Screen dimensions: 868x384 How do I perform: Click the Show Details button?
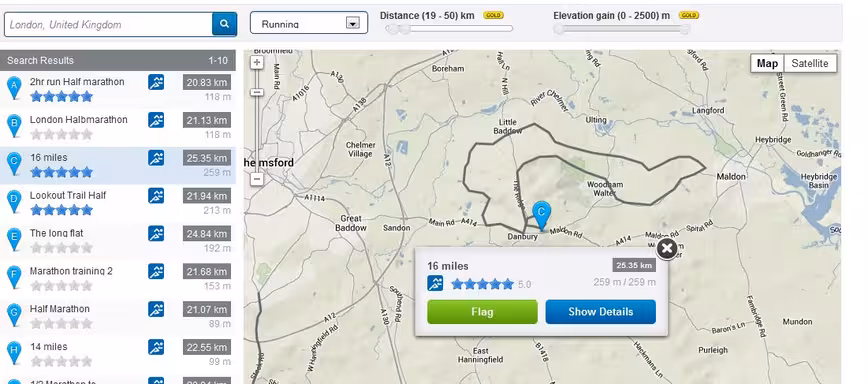[x=601, y=312]
